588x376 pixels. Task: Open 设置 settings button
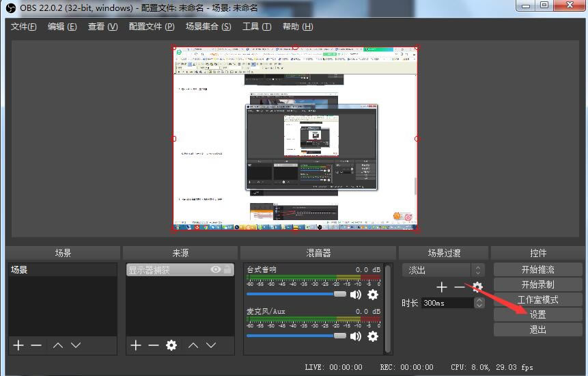point(537,314)
